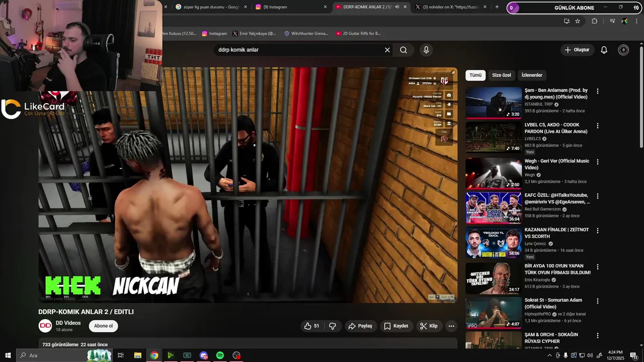This screenshot has width=644, height=362.
Task: Open Windows Start menu
Action: (x=8, y=355)
